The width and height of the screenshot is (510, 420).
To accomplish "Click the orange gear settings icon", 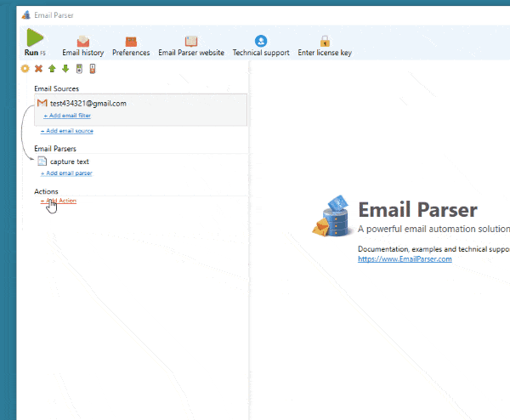I will click(25, 69).
